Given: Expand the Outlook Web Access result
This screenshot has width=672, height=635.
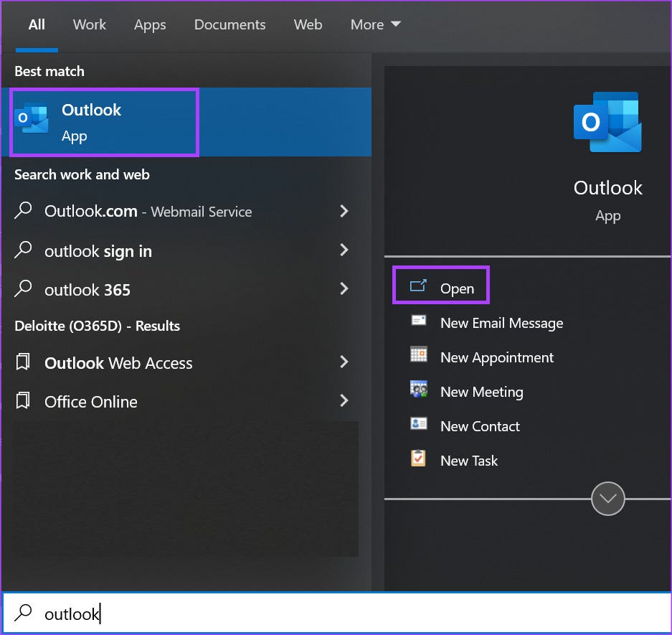Looking at the screenshot, I should pyautogui.click(x=344, y=362).
